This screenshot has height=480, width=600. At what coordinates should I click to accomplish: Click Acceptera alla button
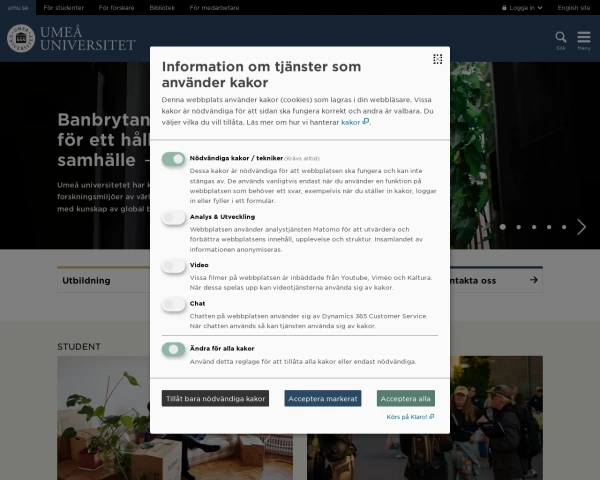(x=406, y=398)
